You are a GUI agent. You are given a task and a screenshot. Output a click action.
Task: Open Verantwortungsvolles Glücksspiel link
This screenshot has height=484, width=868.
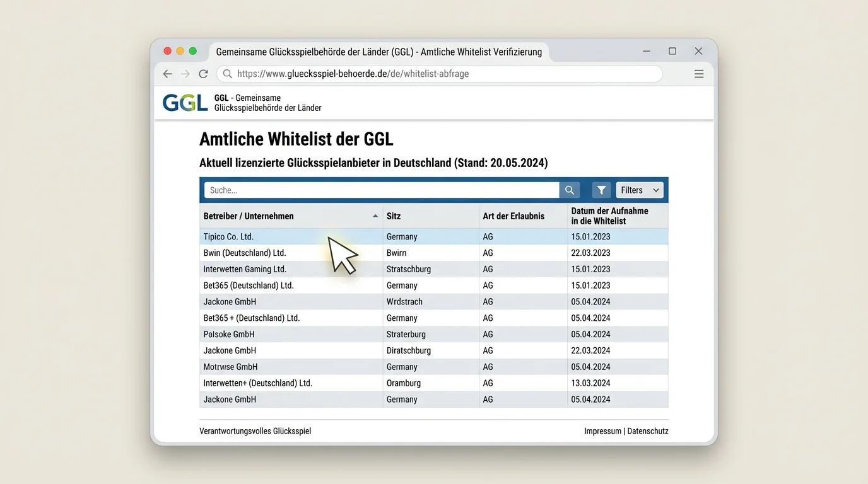255,431
